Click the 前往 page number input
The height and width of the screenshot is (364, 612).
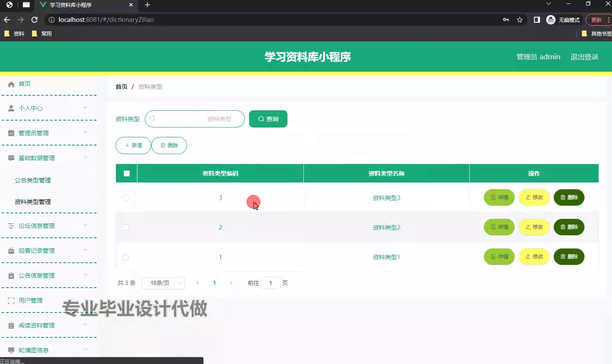tap(271, 283)
